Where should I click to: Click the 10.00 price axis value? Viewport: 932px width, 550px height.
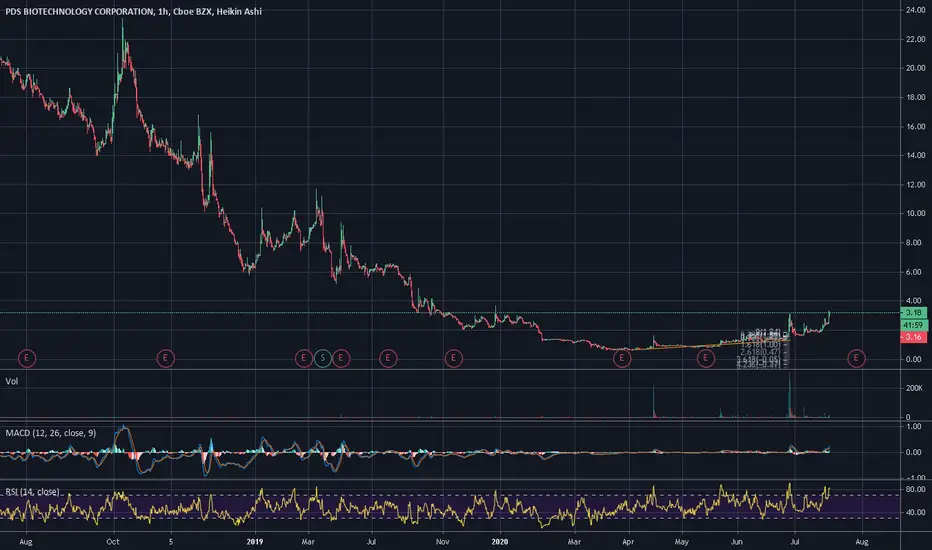[x=915, y=213]
